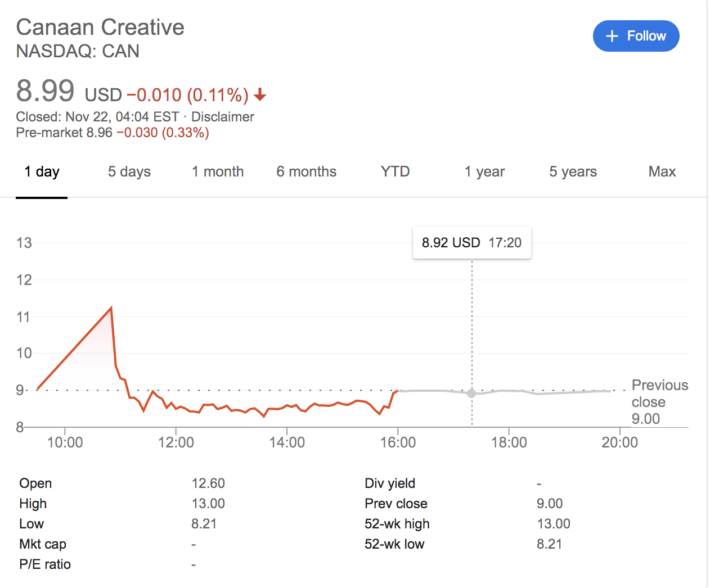Screen dimensions: 710x588
Task: Click the 8.92 USD 17:20 tooltip
Action: [x=471, y=243]
